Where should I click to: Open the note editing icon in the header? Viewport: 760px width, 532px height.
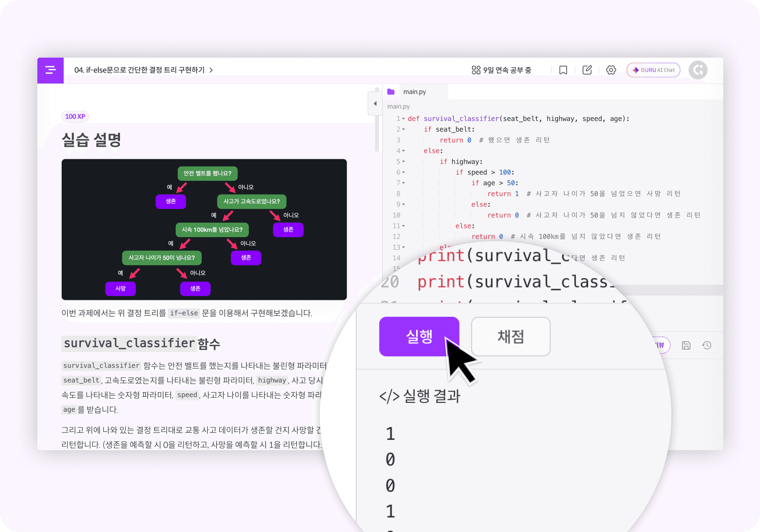587,70
